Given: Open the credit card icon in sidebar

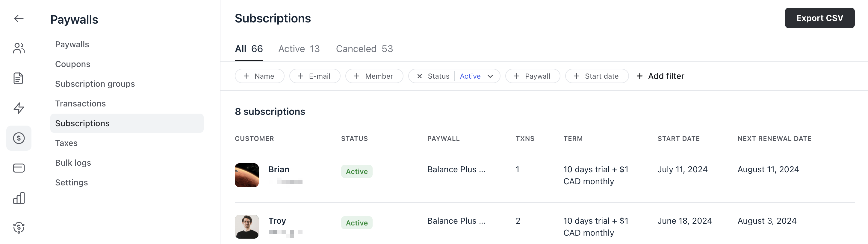Looking at the screenshot, I should coord(19,168).
